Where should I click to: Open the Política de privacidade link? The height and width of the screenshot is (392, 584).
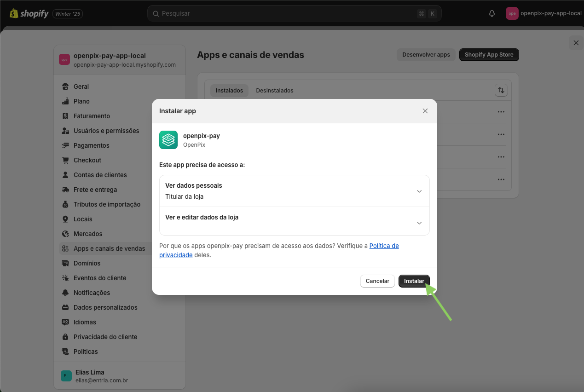[x=384, y=245]
